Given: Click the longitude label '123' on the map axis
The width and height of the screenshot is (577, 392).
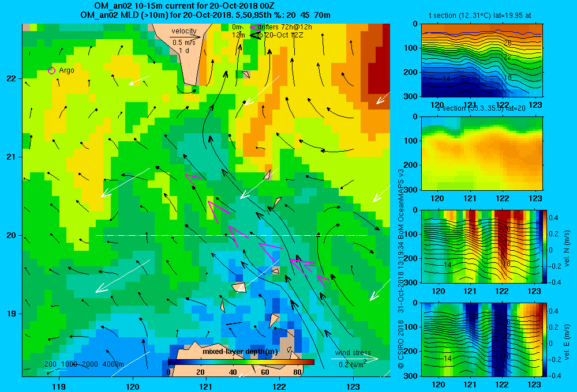Looking at the screenshot, I should (x=353, y=386).
